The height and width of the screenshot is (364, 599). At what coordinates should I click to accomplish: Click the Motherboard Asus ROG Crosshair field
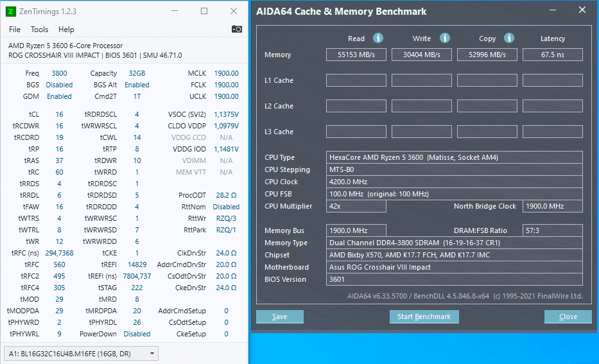pyautogui.click(x=454, y=267)
